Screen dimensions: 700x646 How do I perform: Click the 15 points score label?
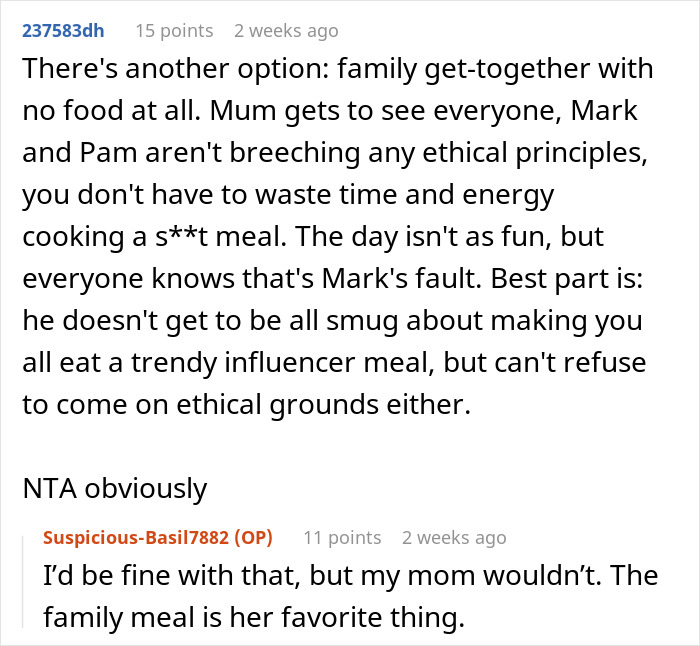[x=174, y=31]
